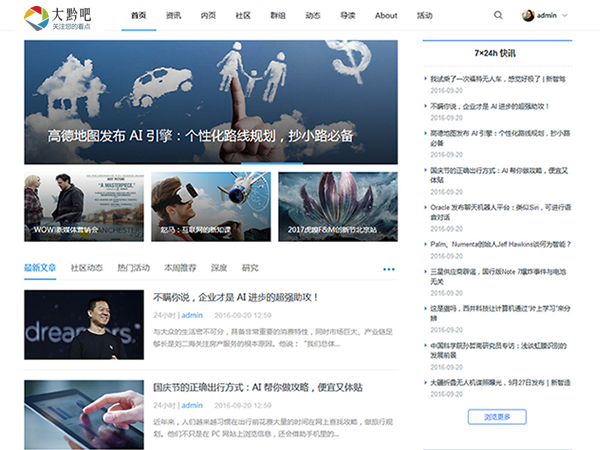
Task: Open the 群组 nav item
Action: pos(278,16)
